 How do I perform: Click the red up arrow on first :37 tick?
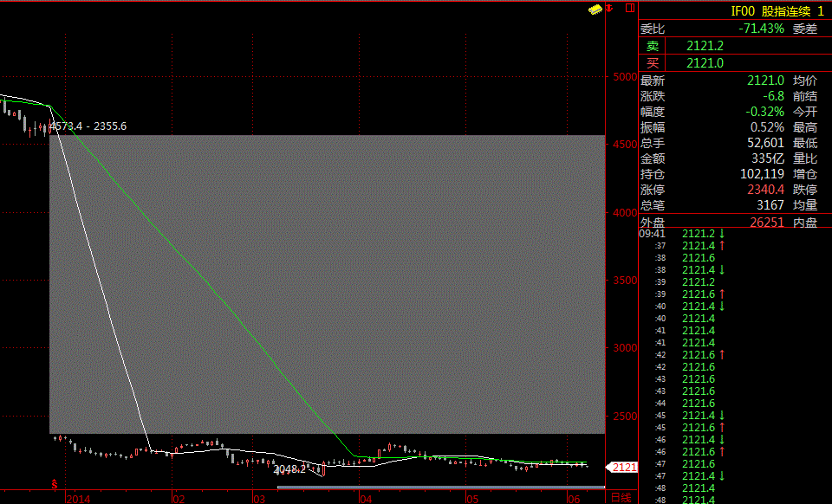click(722, 246)
